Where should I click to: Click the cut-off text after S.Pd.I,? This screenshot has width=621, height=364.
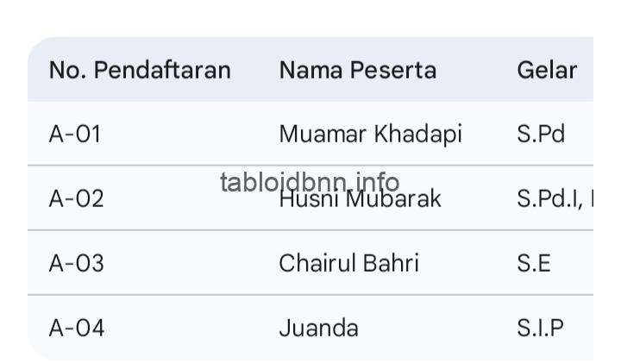pos(591,198)
